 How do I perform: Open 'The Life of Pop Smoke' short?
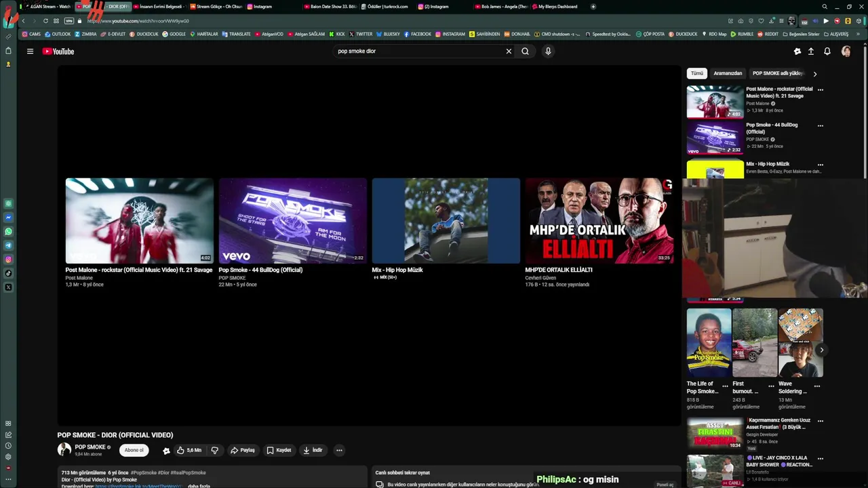pyautogui.click(x=709, y=343)
